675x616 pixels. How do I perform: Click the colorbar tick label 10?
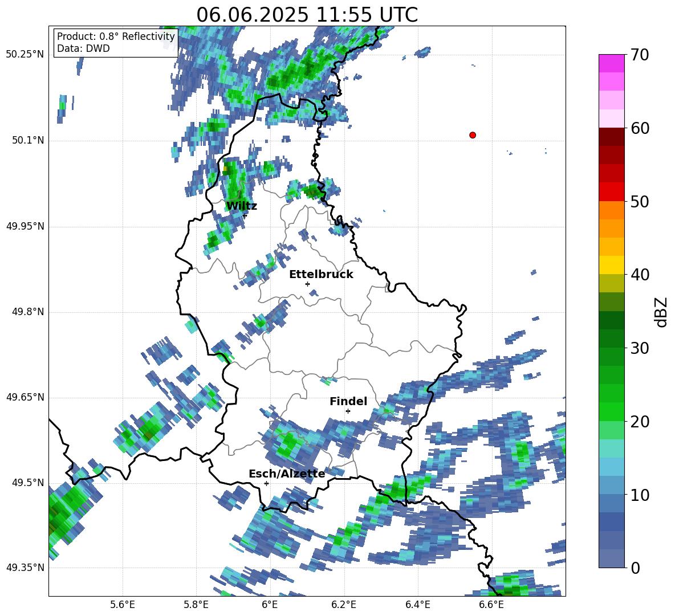tap(640, 495)
